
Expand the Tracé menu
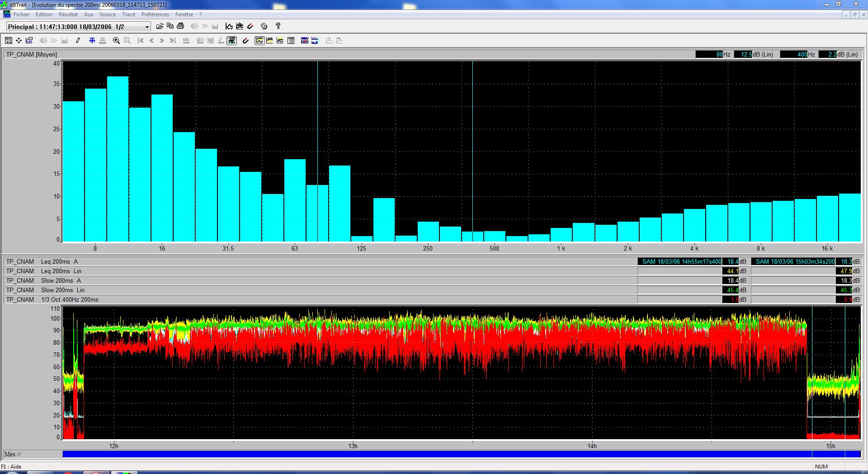128,14
